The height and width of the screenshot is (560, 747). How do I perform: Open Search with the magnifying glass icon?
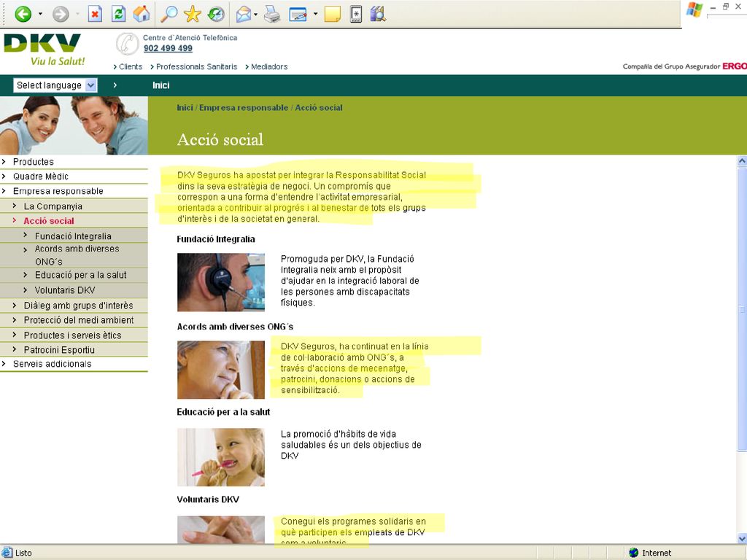coord(169,14)
